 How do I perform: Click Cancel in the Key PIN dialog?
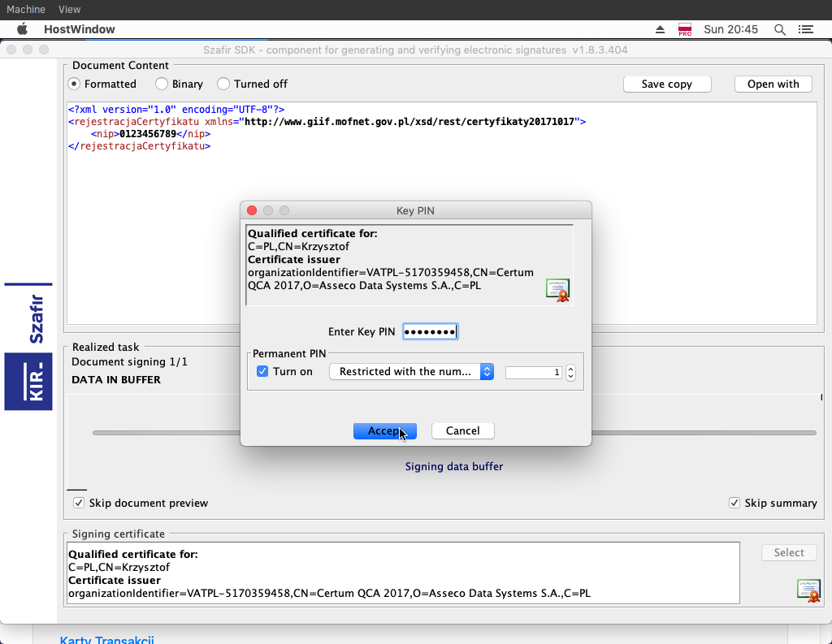click(462, 431)
